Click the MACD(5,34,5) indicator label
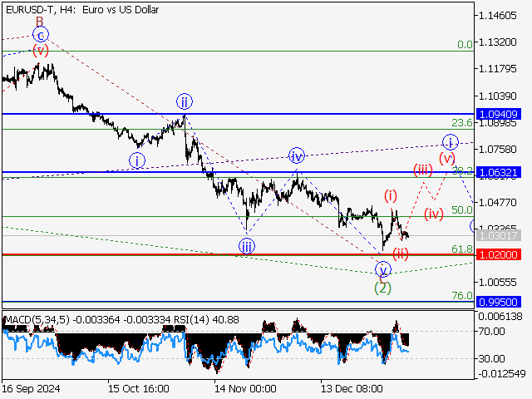 38,319
